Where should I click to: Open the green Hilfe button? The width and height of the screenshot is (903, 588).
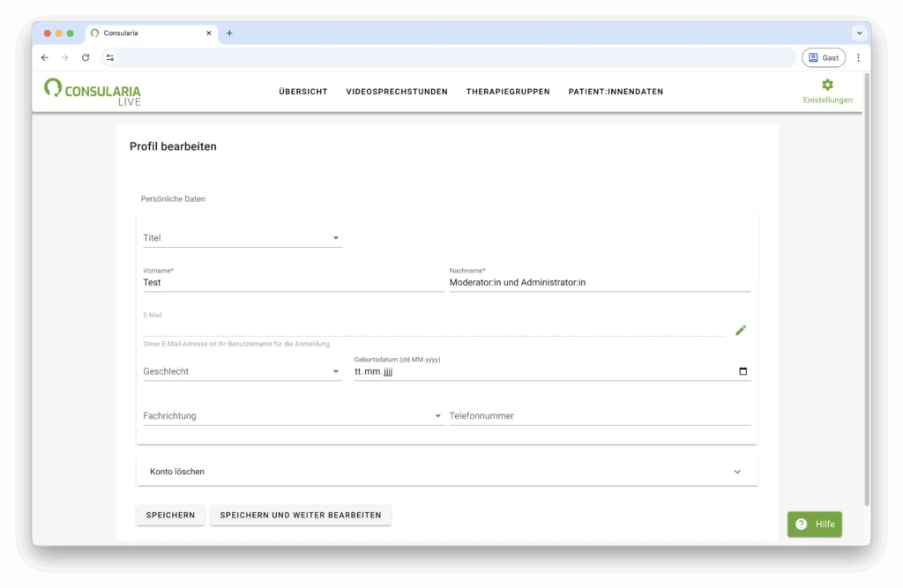[x=815, y=525]
